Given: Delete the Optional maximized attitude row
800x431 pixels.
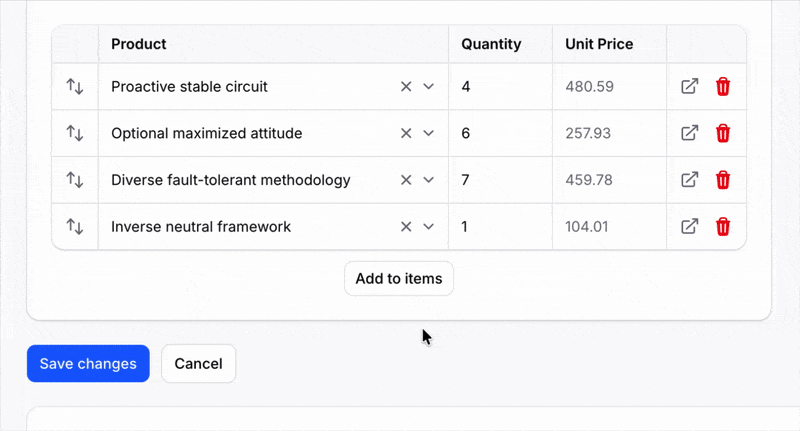Looking at the screenshot, I should point(723,133).
